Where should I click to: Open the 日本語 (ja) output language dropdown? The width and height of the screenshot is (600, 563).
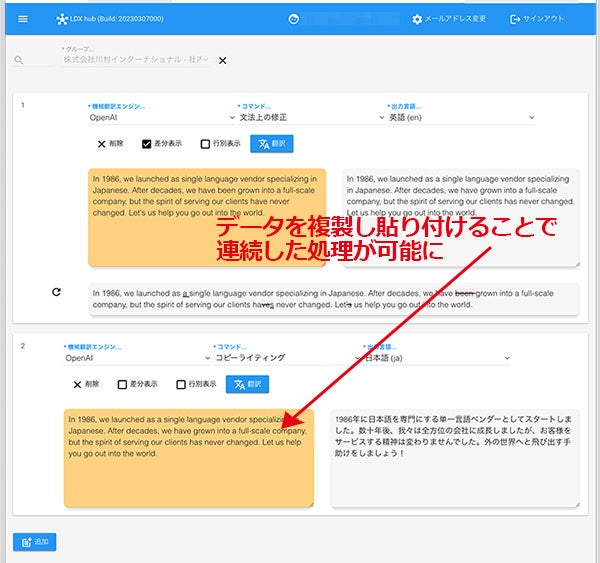pos(437,358)
